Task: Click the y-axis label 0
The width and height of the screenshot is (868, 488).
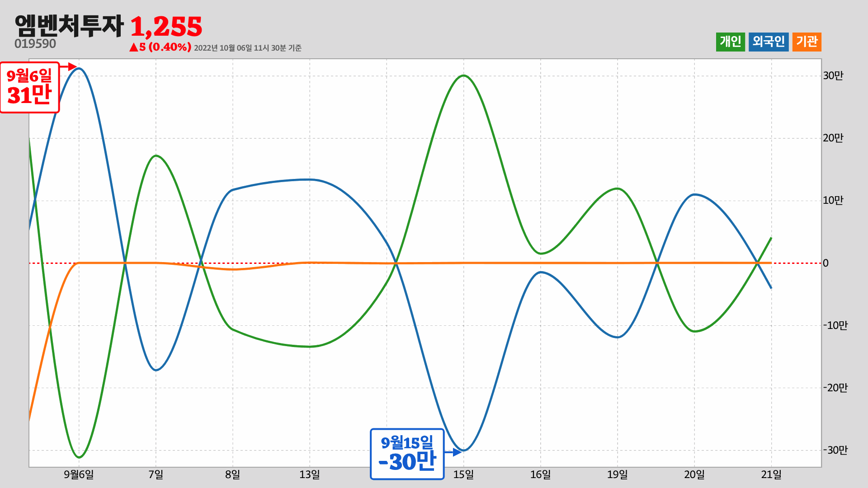Action: pyautogui.click(x=826, y=263)
